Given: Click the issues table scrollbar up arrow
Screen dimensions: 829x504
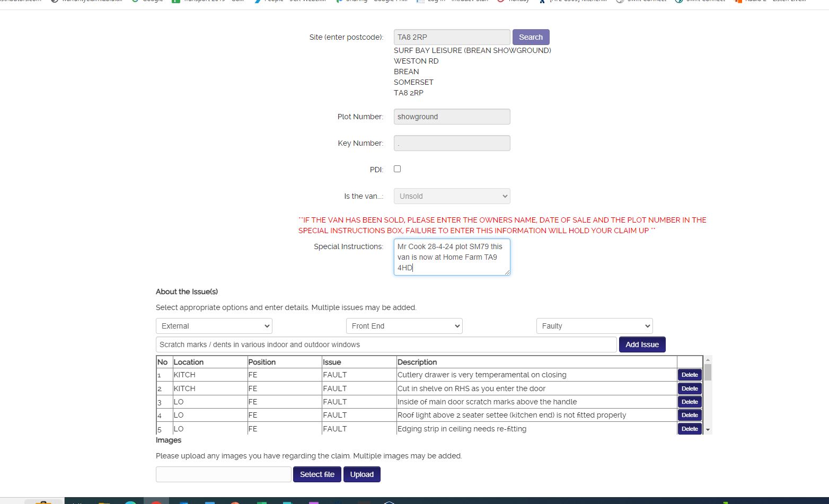Looking at the screenshot, I should 708,360.
